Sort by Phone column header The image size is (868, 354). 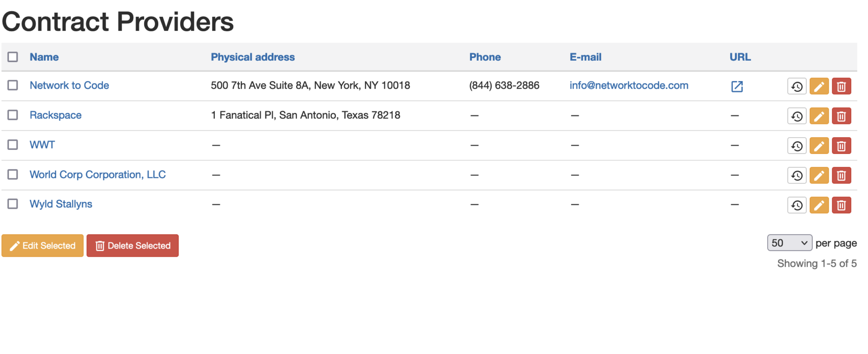[485, 57]
